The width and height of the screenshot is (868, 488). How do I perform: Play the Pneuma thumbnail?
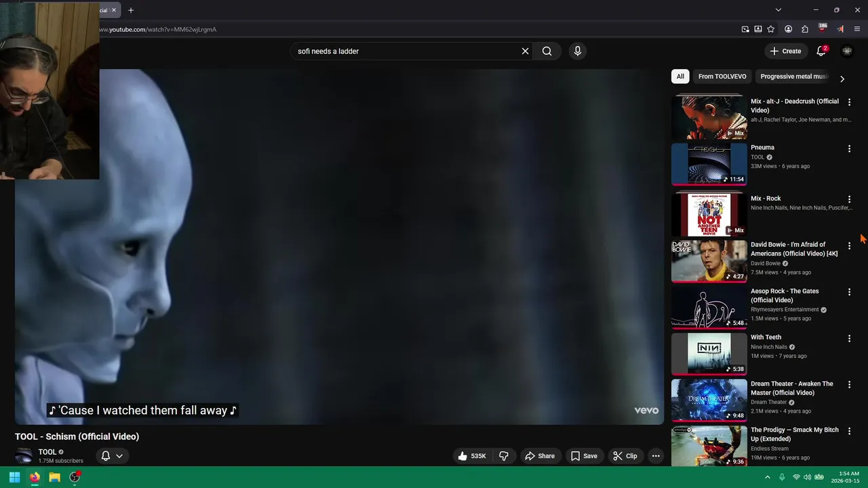[709, 163]
